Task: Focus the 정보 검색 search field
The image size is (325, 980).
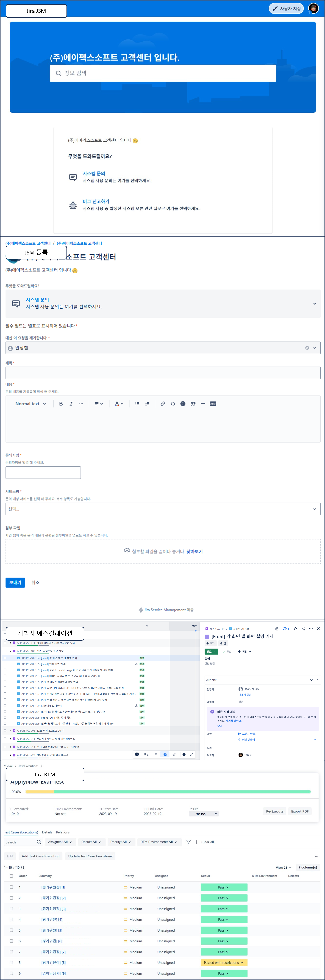Action: [163, 73]
